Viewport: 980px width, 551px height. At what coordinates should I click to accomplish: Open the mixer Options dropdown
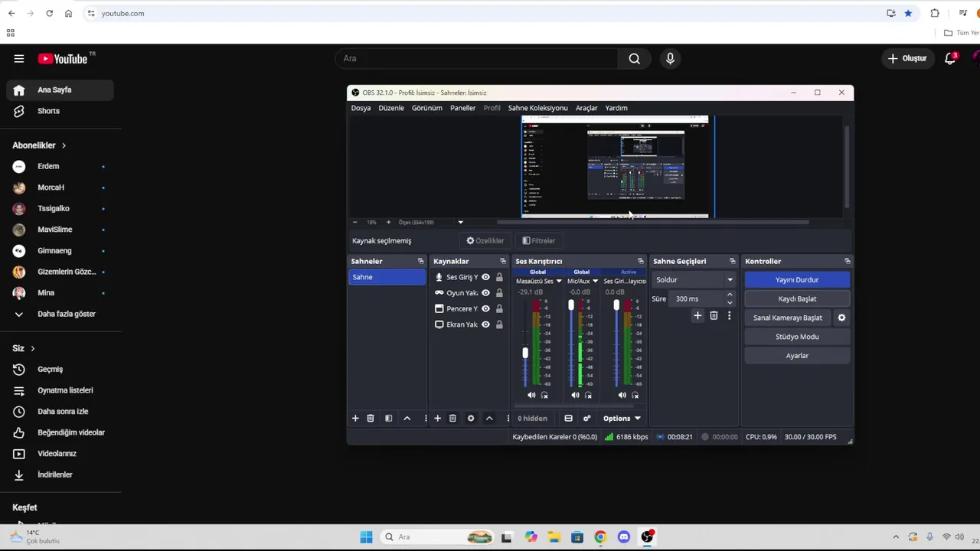tap(622, 418)
